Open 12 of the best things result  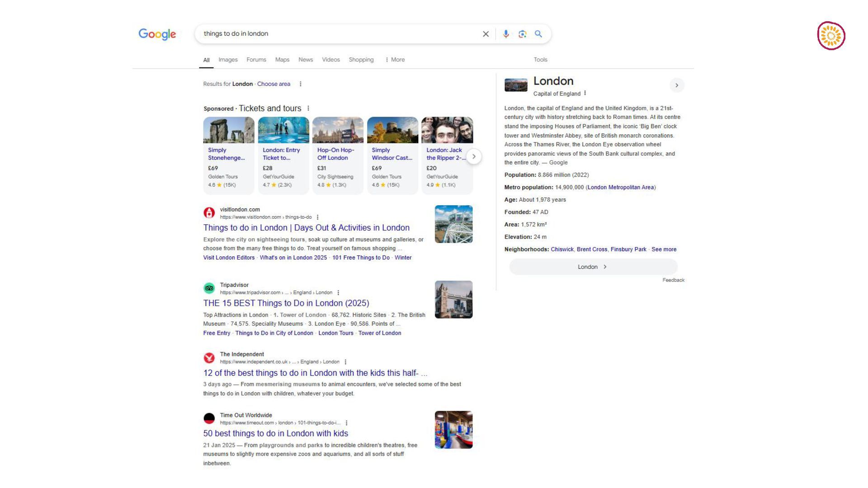point(315,373)
